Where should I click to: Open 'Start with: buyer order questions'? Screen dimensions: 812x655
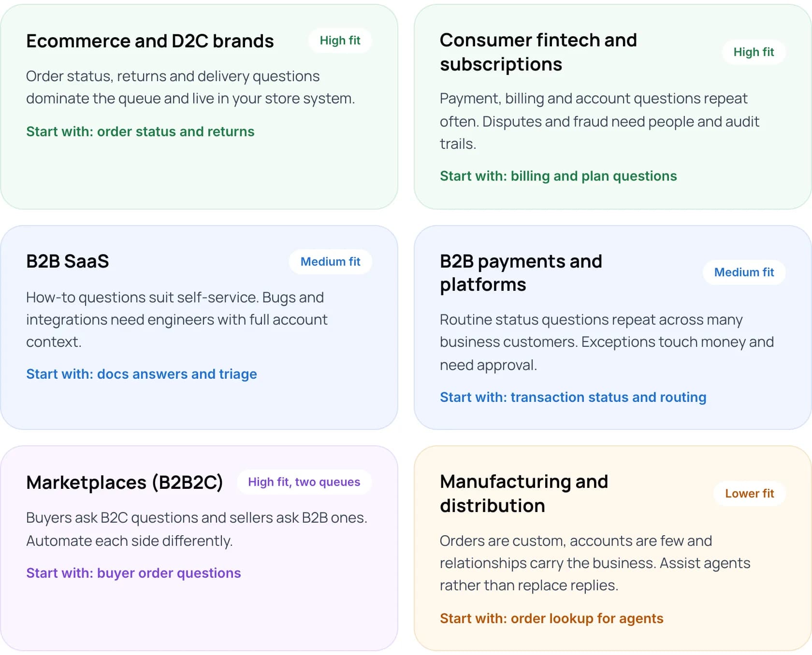[x=133, y=573]
